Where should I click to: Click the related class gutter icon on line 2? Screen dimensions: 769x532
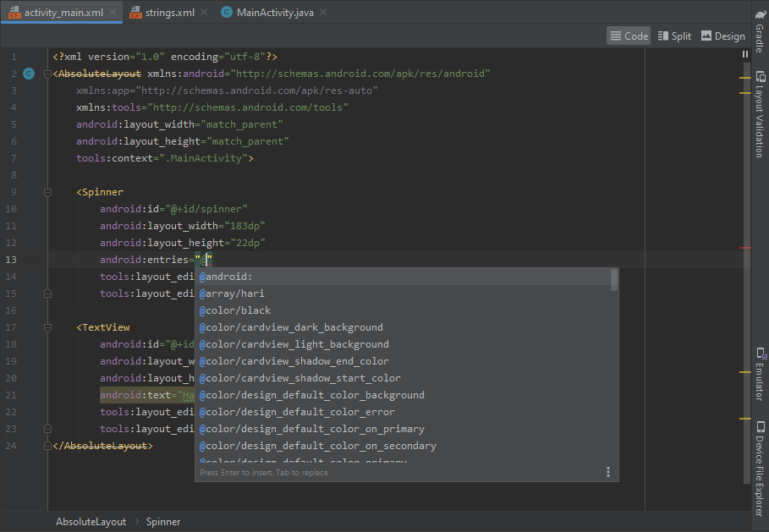(x=29, y=74)
